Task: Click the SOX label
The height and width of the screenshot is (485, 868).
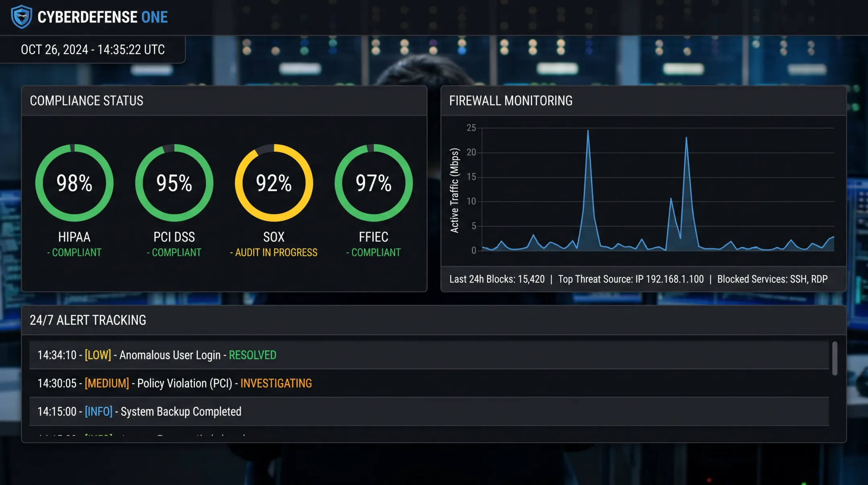Action: pyautogui.click(x=274, y=237)
